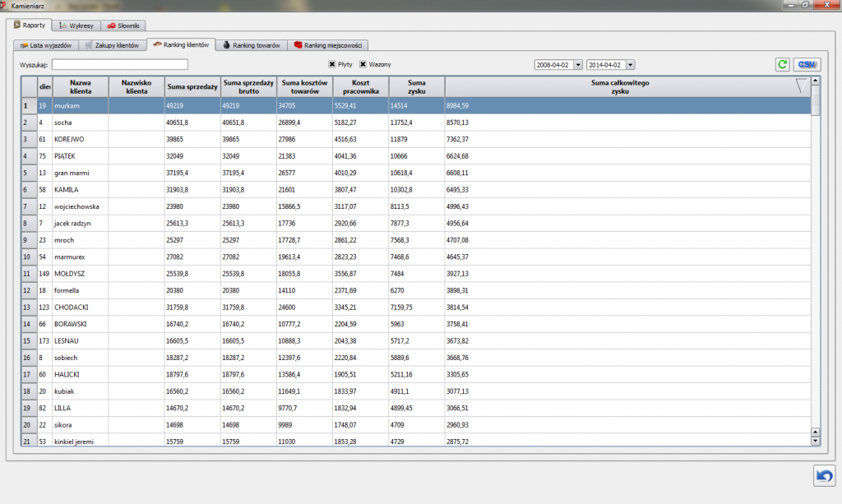Select the gran marmi client cell
842x504 pixels.
coord(81,173)
